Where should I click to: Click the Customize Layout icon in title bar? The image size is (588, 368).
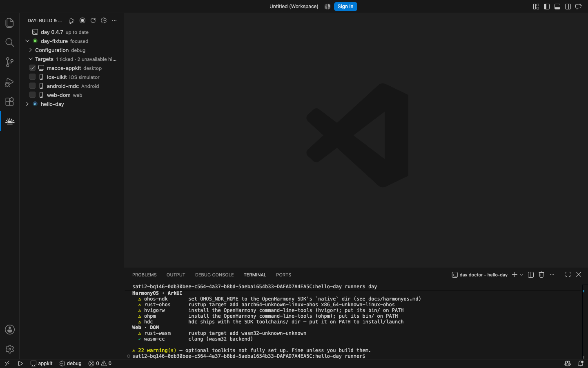coord(536,7)
